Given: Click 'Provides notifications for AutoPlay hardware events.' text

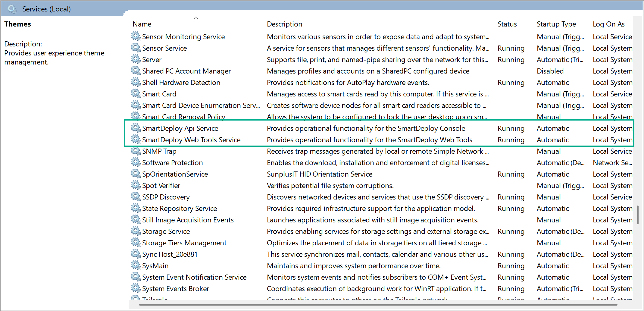Looking at the screenshot, I should (x=348, y=83).
